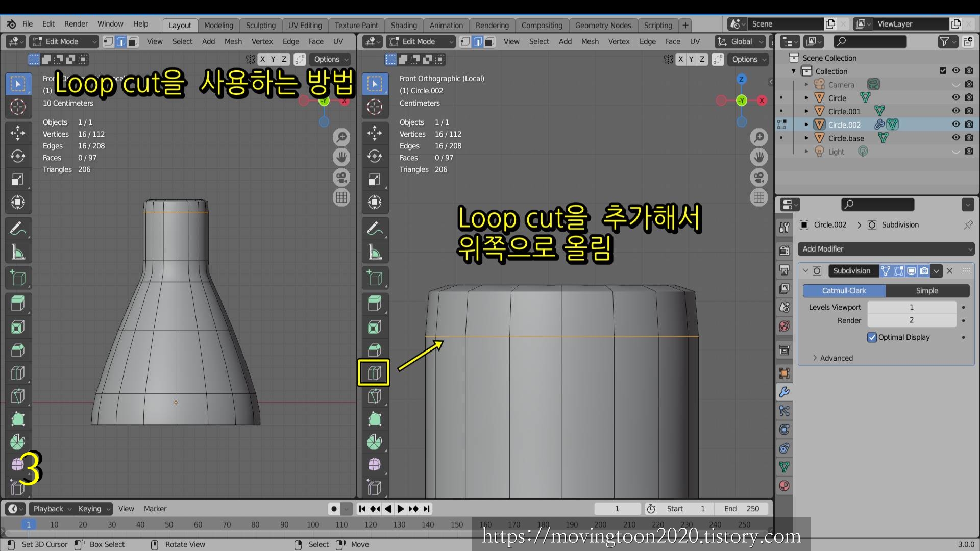The width and height of the screenshot is (980, 551).
Task: Click the outliner search field
Action: click(x=870, y=42)
